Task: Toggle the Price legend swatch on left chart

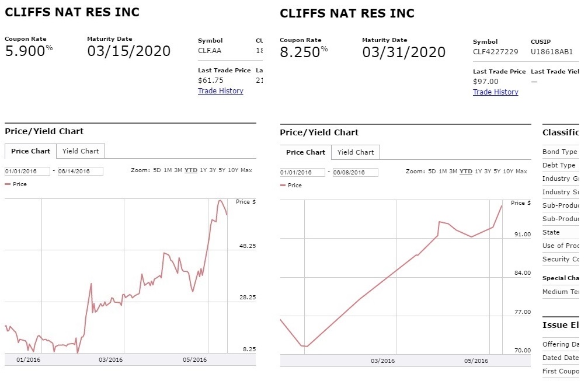Action: coord(8,184)
